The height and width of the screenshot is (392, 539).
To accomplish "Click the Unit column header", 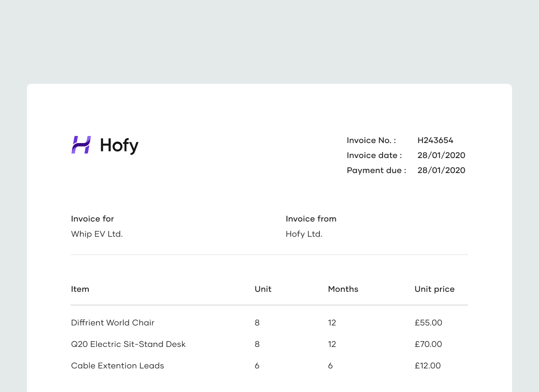I will [x=263, y=289].
